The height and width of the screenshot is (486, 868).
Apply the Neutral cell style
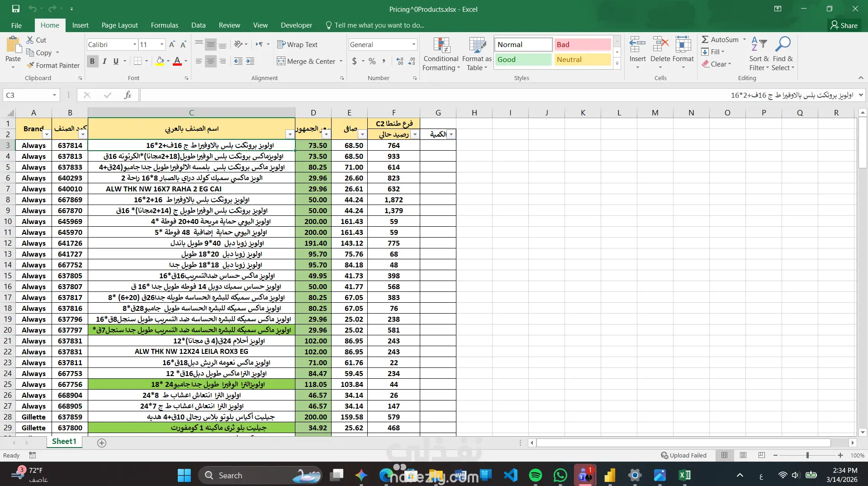[583, 59]
